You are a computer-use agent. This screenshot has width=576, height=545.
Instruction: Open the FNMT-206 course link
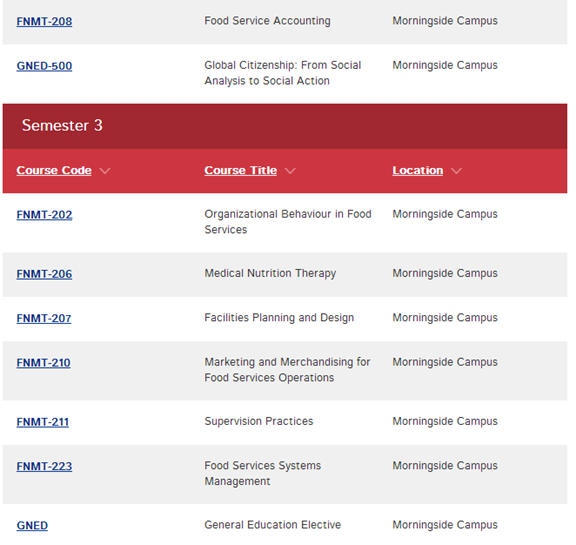tap(44, 274)
